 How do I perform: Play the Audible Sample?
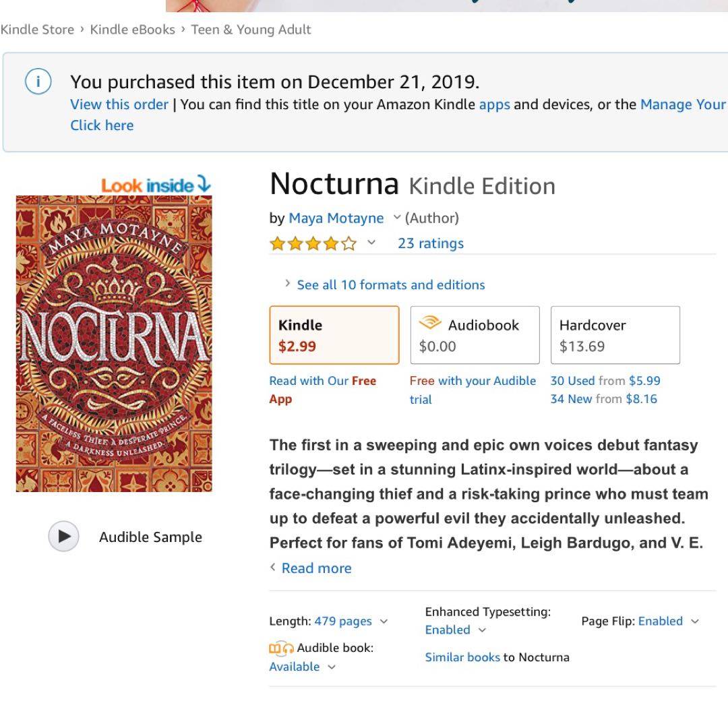(x=64, y=537)
